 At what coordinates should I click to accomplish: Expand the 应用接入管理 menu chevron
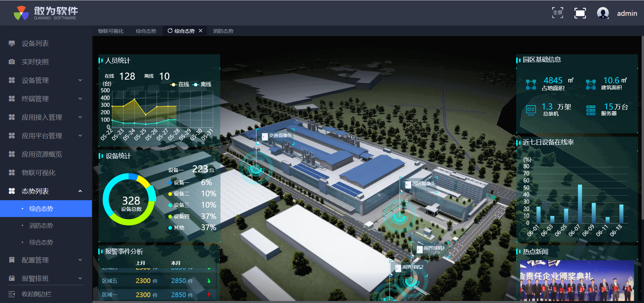(80, 117)
